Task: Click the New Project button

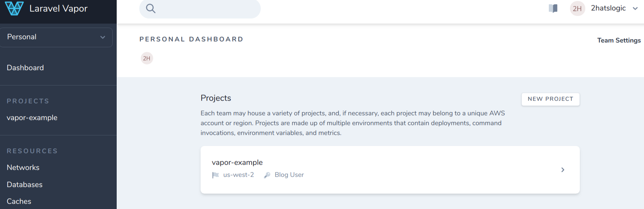Action: click(x=550, y=99)
